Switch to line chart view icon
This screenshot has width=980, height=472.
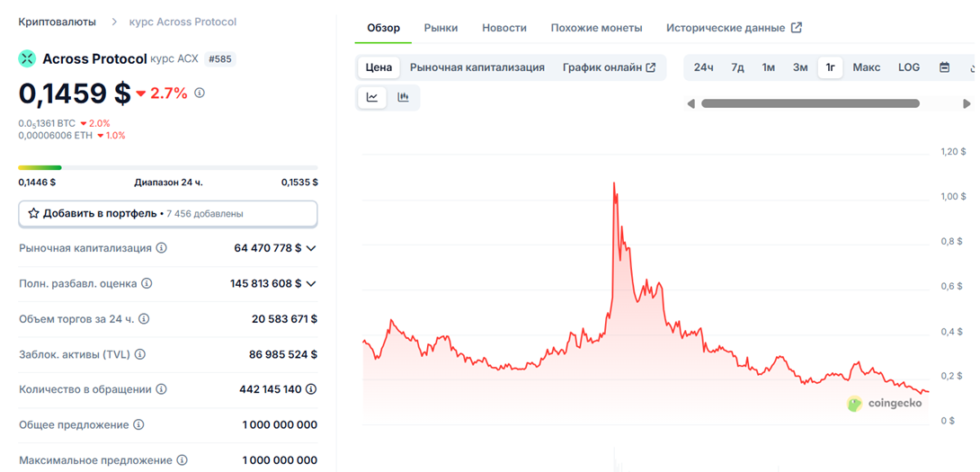[x=372, y=97]
